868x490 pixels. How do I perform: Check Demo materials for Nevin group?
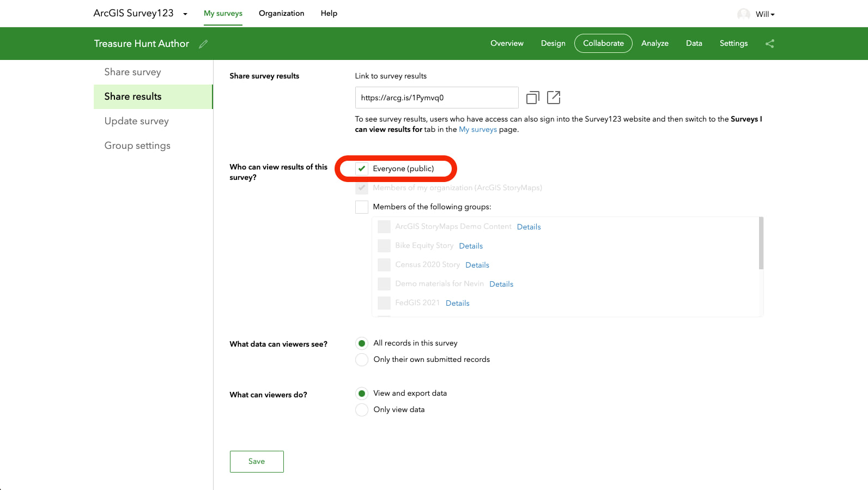click(384, 284)
